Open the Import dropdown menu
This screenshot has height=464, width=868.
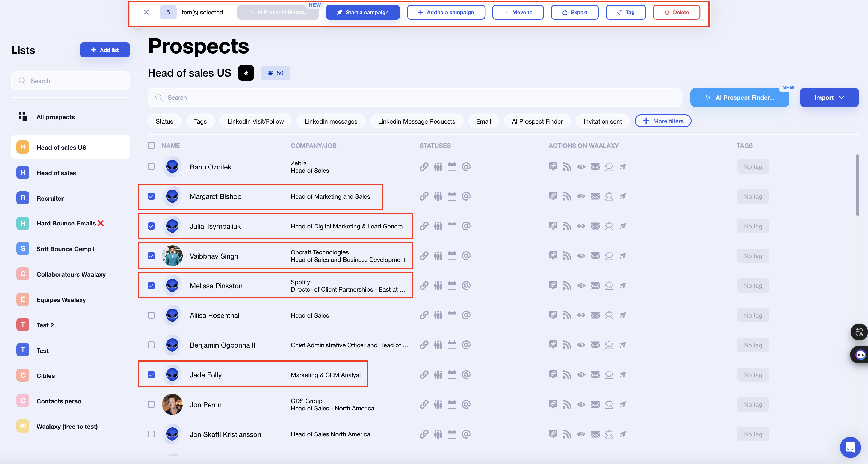(830, 97)
